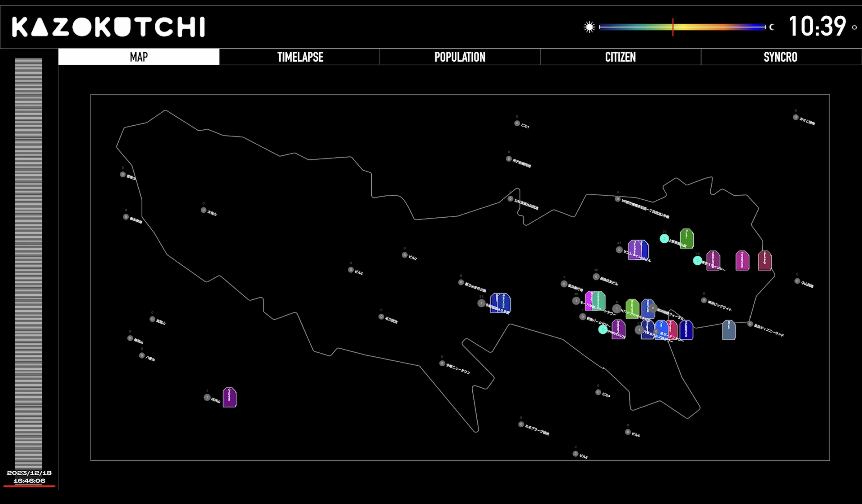Select the SYNCRO tab
This screenshot has height=504, width=862.
point(780,57)
